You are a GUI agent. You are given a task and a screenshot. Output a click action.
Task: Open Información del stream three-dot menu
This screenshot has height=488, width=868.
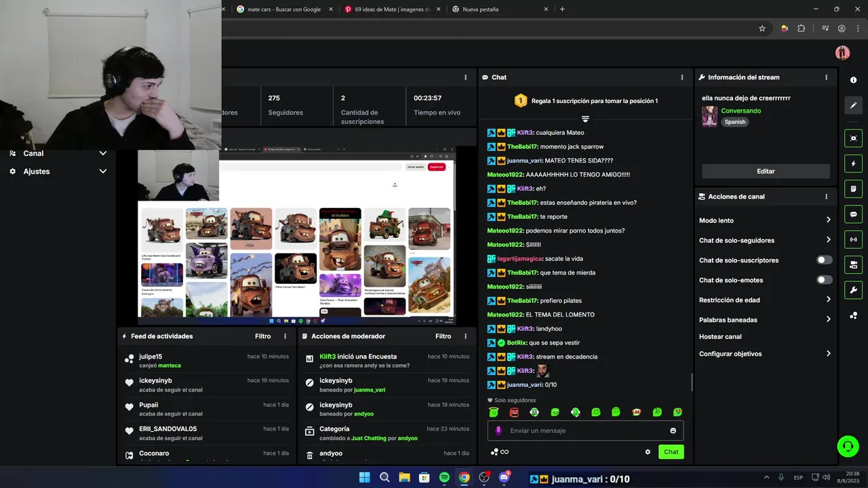point(826,77)
